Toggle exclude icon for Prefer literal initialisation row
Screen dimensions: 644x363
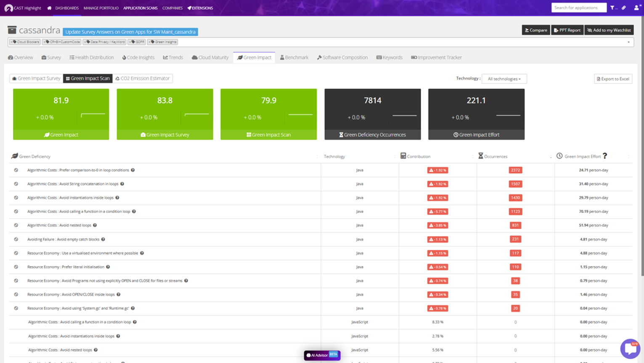tap(16, 267)
